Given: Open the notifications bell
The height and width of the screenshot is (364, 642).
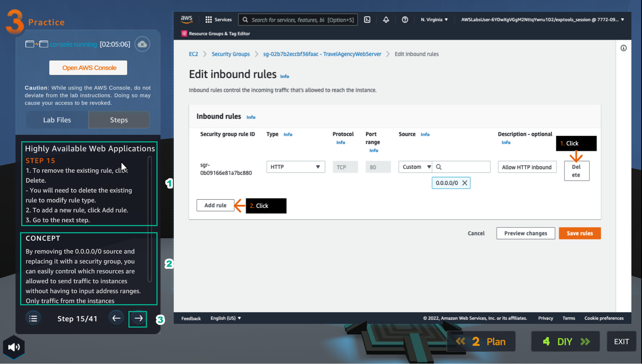Looking at the screenshot, I should point(386,20).
